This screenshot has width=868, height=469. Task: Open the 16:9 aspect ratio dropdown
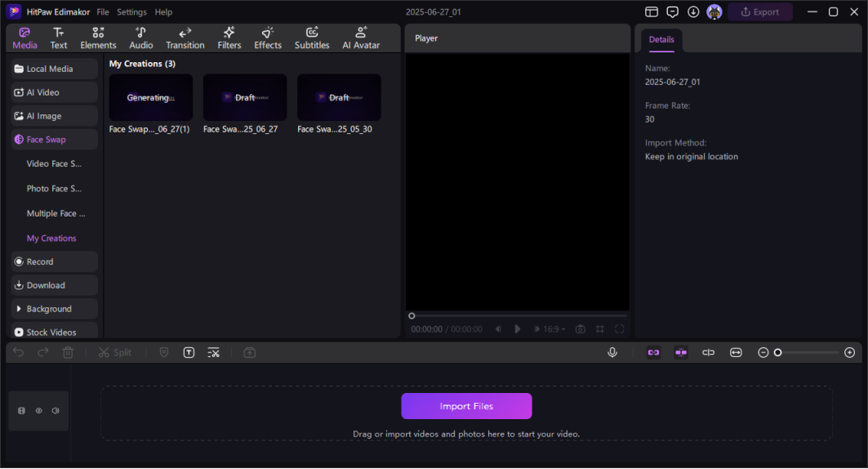(554, 329)
